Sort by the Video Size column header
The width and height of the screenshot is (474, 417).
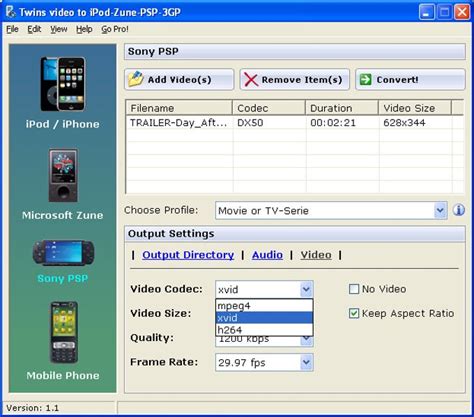[415, 108]
